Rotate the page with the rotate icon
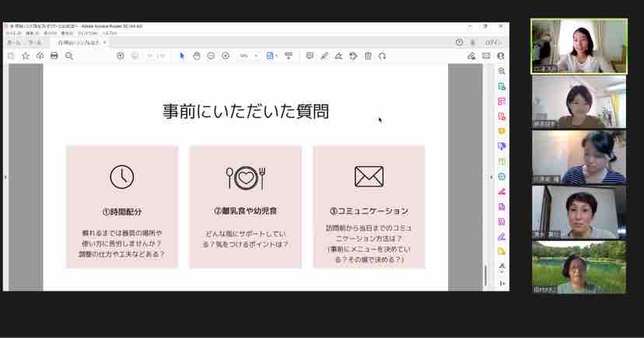The height and width of the screenshot is (338, 644). (x=383, y=56)
